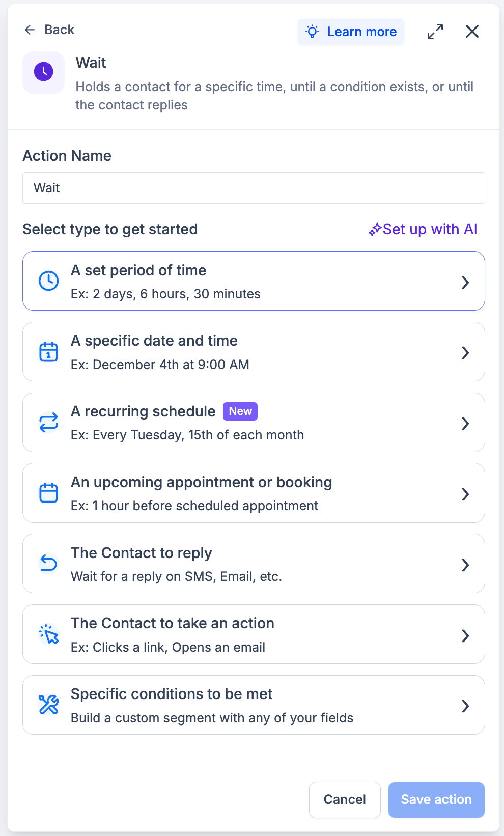Viewport: 504px width, 836px height.
Task: Open the Learn more help link
Action: tap(351, 32)
